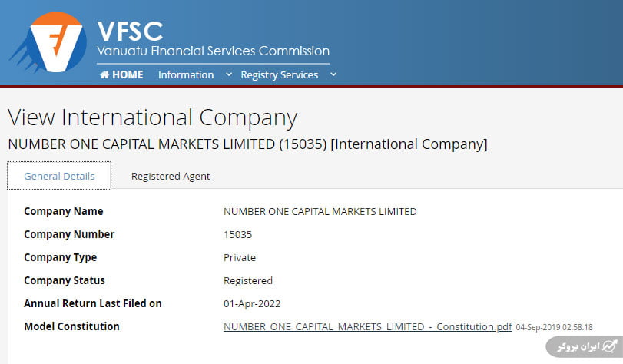This screenshot has width=623, height=364.
Task: Click the company name value NUMBER ONE CAPITAL MARKETS LIMITED
Action: (x=320, y=211)
